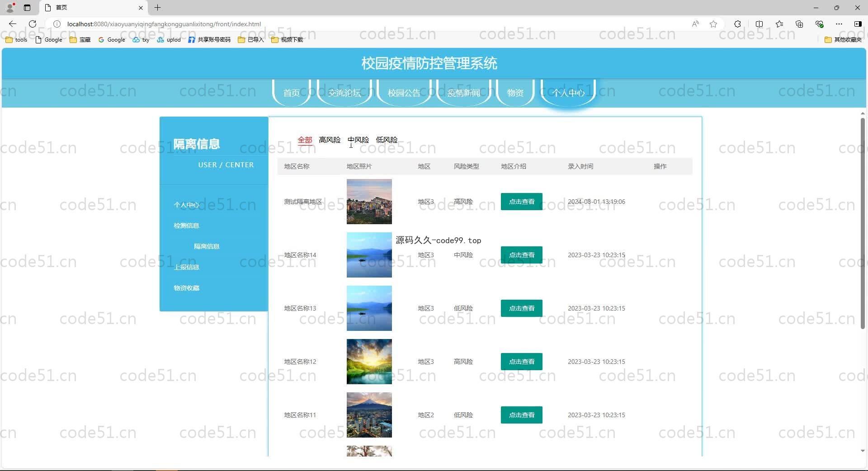Viewport: 868px width, 471px height.
Task: Open the txy cloud bookmark
Action: 141,40
